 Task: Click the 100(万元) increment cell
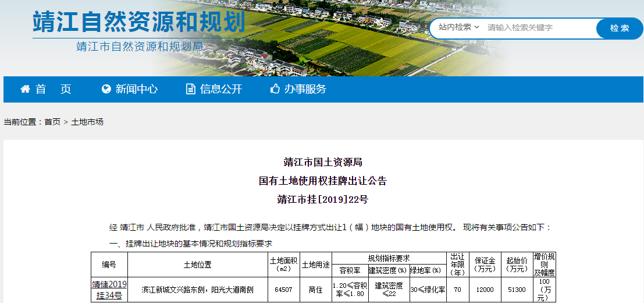544,290
